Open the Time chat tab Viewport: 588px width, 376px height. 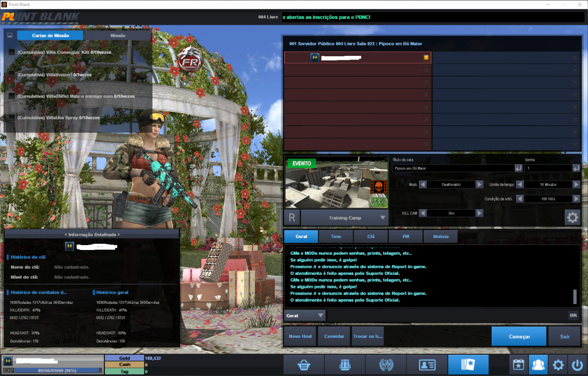coord(336,237)
